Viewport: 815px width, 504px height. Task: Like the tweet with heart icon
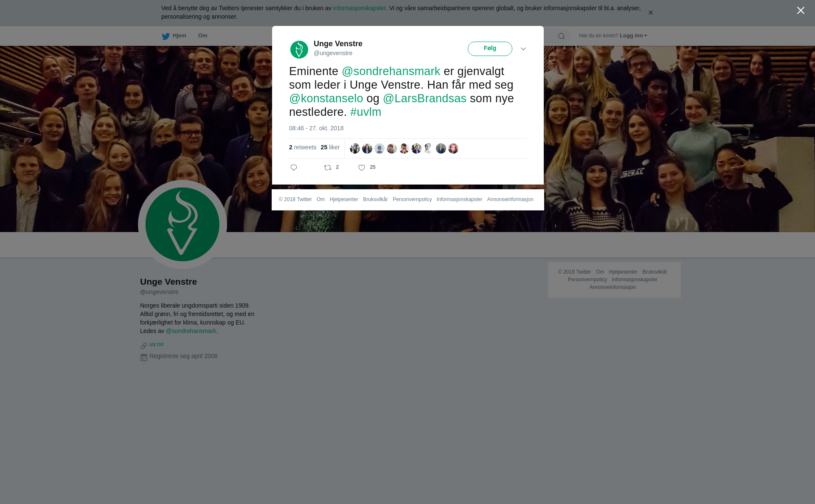[362, 168]
